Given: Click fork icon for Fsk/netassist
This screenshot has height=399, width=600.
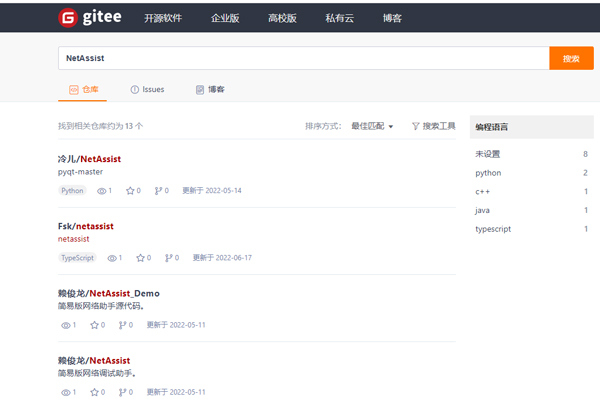Looking at the screenshot, I should point(168,258).
